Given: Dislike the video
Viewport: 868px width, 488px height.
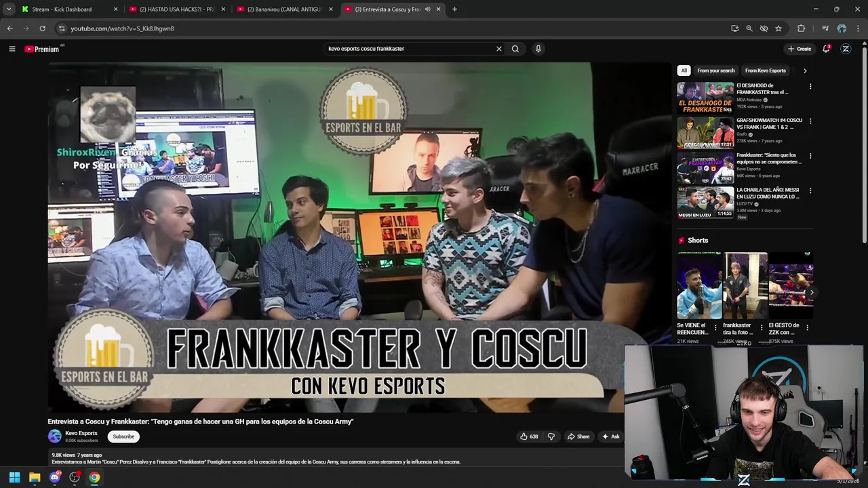Looking at the screenshot, I should coord(551,436).
